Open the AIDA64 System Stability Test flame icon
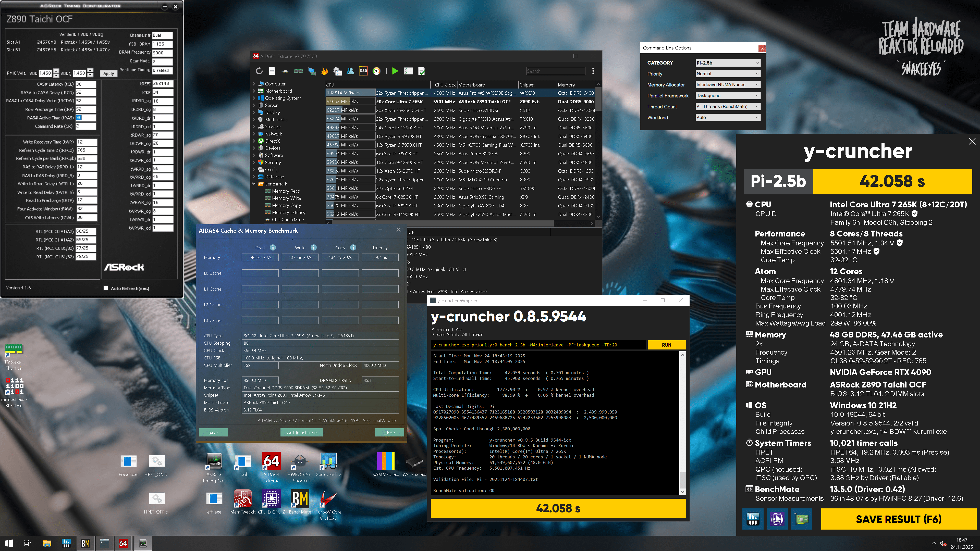Screen dimensions: 980x551 [x=325, y=71]
